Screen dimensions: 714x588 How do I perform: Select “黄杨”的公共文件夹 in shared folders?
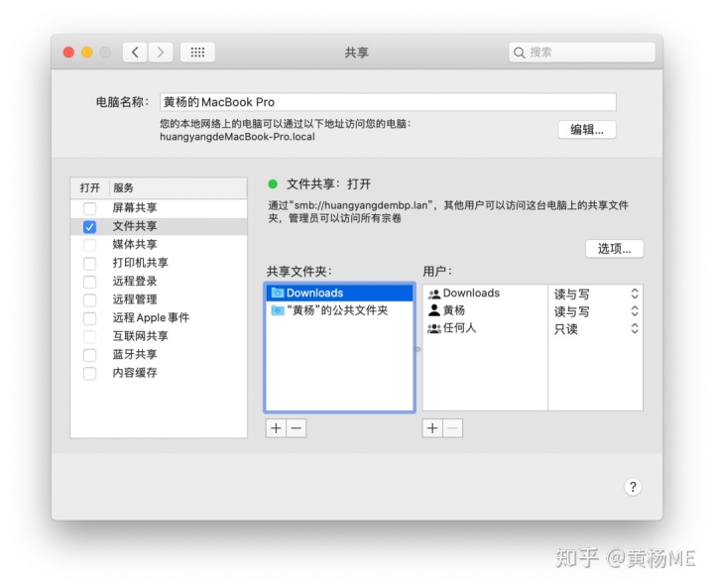pos(340,310)
